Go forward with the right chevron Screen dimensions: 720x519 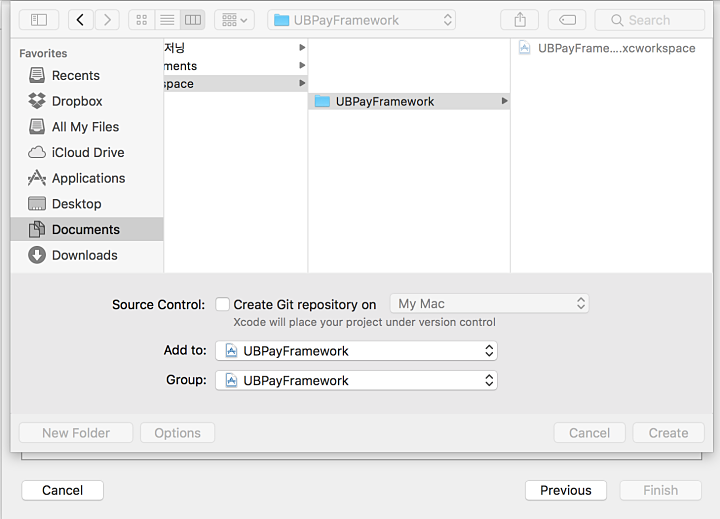107,20
